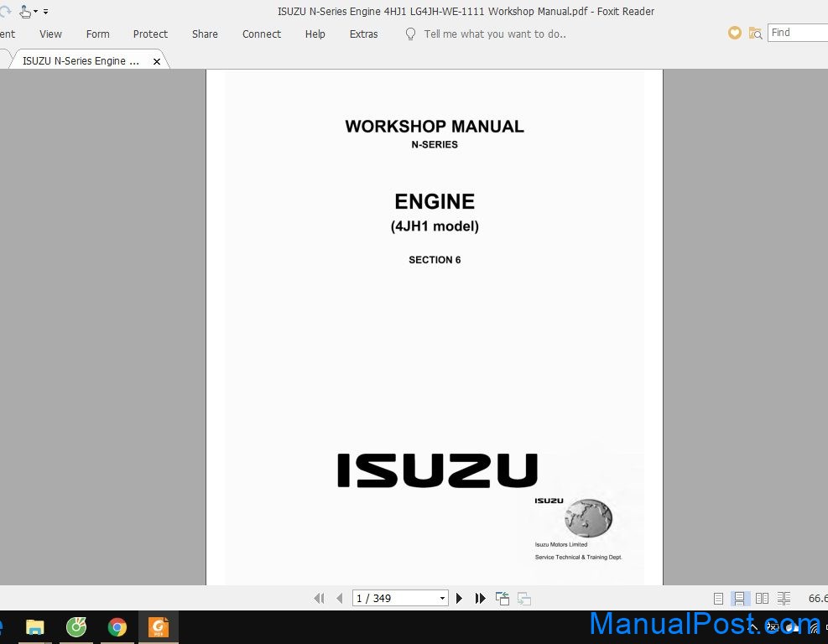Click the '(4JH1 model)' text

[435, 226]
